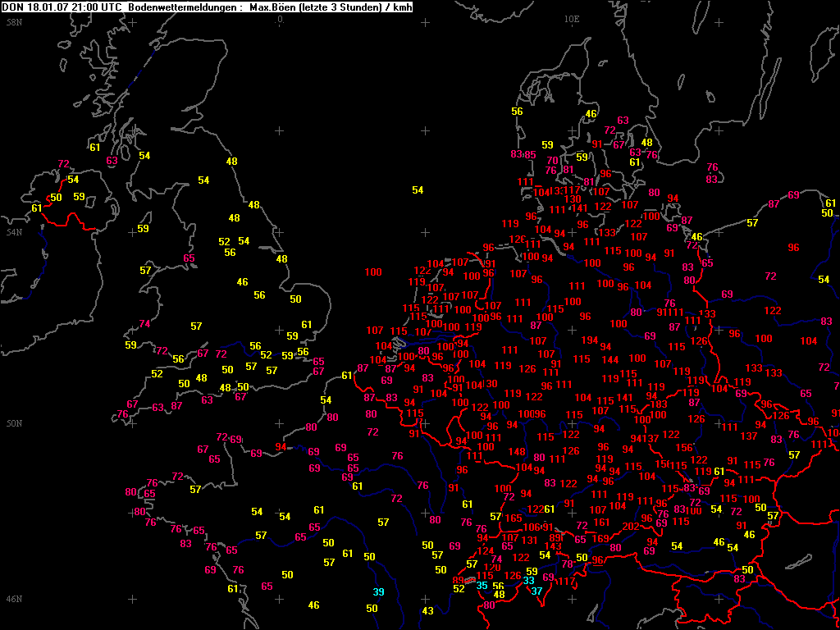
Task: Click the 169 gust value
Action: (601, 538)
